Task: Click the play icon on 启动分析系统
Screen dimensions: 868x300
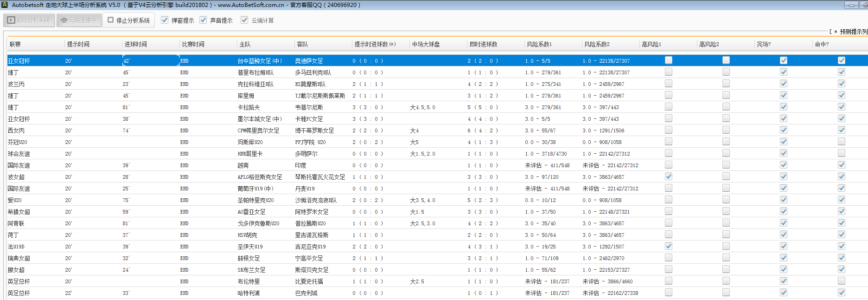Action: [11, 20]
